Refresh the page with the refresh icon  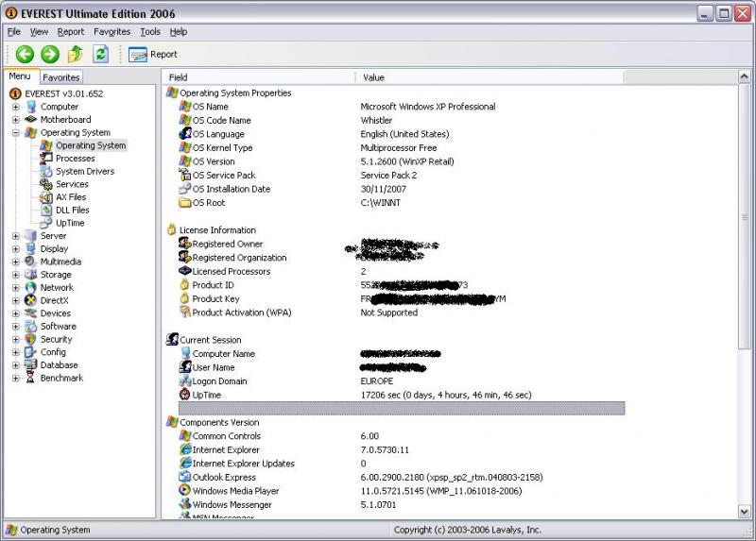(x=100, y=55)
